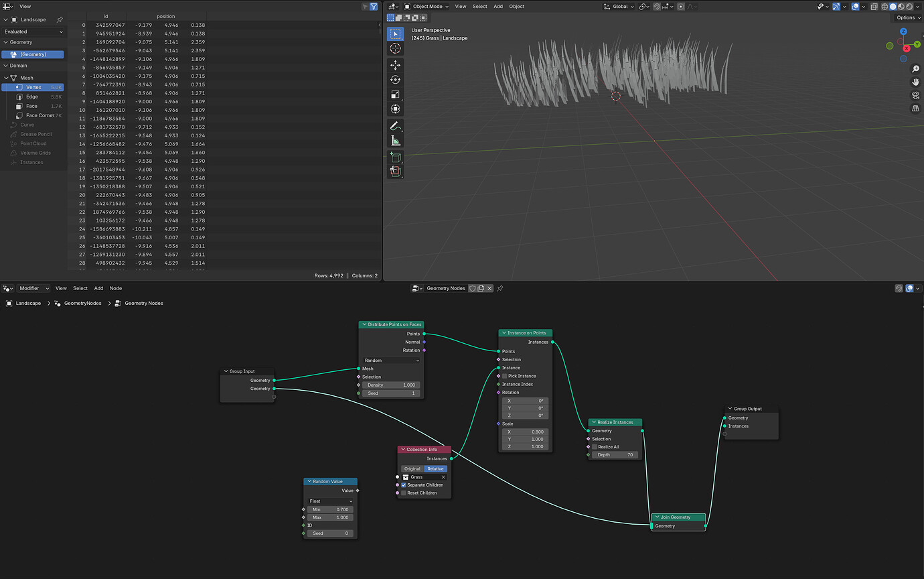Viewport: 924px width, 579px height.
Task: Switch to orthographic view with grid icon
Action: point(915,109)
